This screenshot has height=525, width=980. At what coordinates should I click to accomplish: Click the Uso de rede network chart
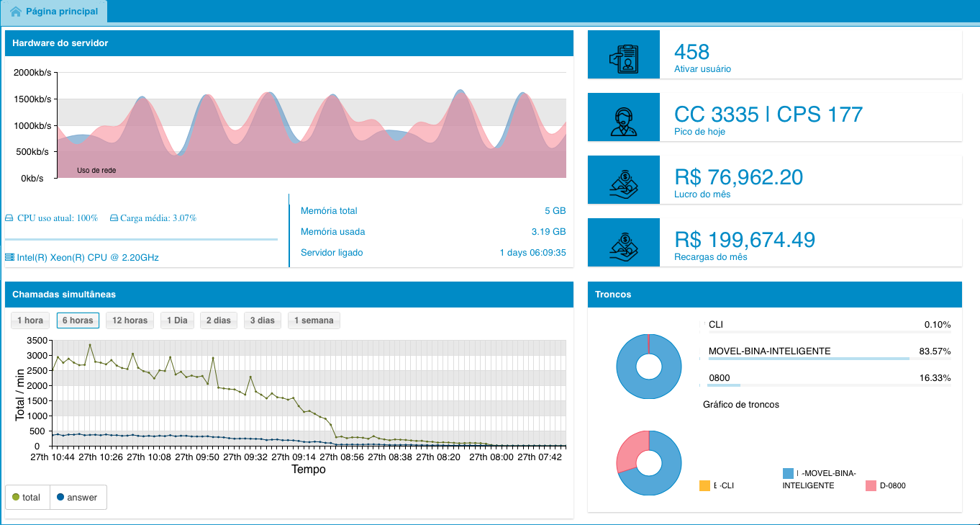click(312, 125)
